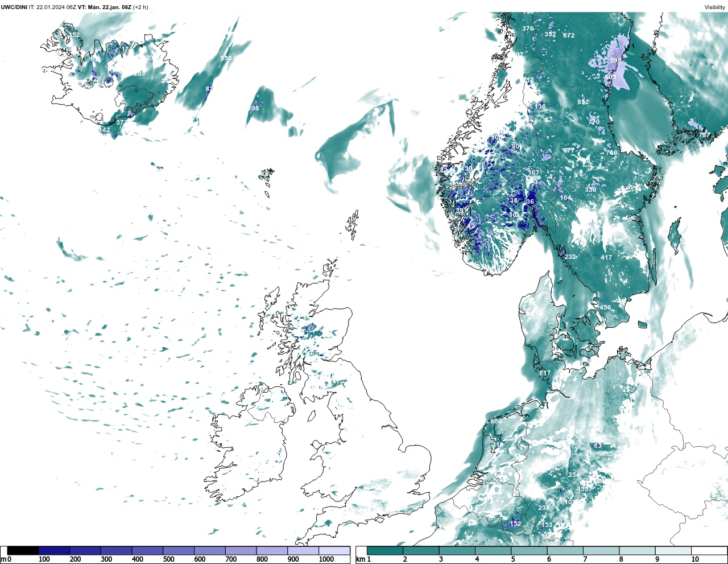Click the 7–8 km legend swatch
The width and height of the screenshot is (728, 564).
(x=602, y=551)
